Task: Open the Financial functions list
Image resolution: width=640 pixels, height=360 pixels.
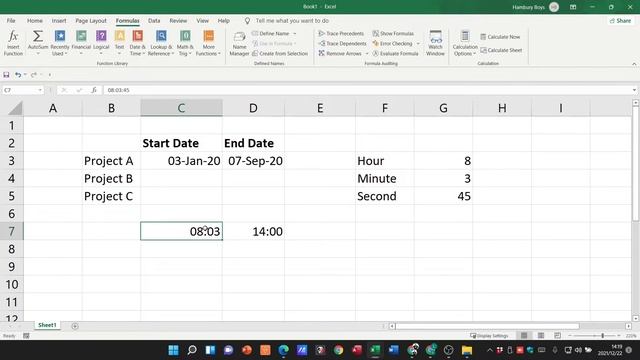Action: [81, 42]
